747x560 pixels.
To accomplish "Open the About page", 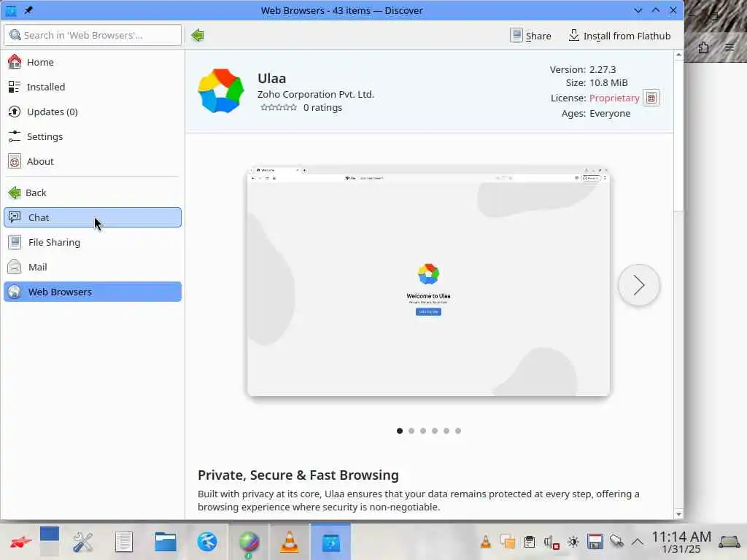I will pos(93,161).
